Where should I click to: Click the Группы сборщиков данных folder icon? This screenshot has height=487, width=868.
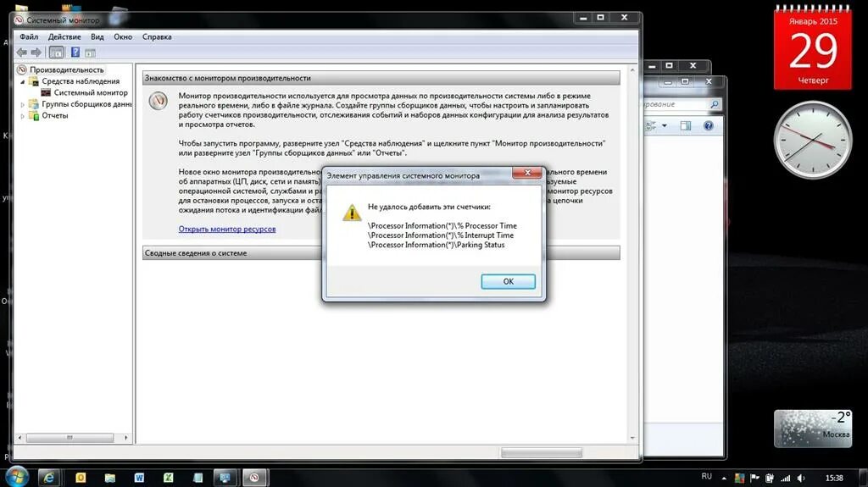(34, 104)
